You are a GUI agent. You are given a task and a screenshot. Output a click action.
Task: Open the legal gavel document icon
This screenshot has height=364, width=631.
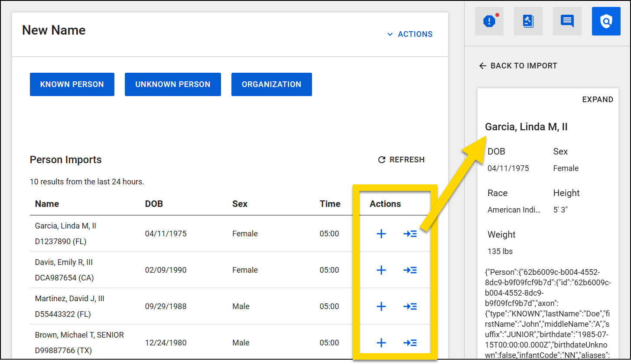pos(528,21)
